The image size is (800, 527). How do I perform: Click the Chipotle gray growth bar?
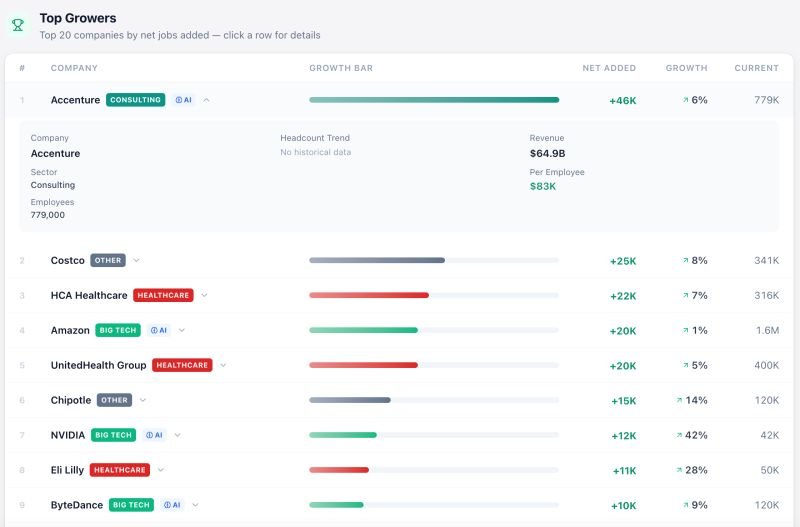point(350,400)
